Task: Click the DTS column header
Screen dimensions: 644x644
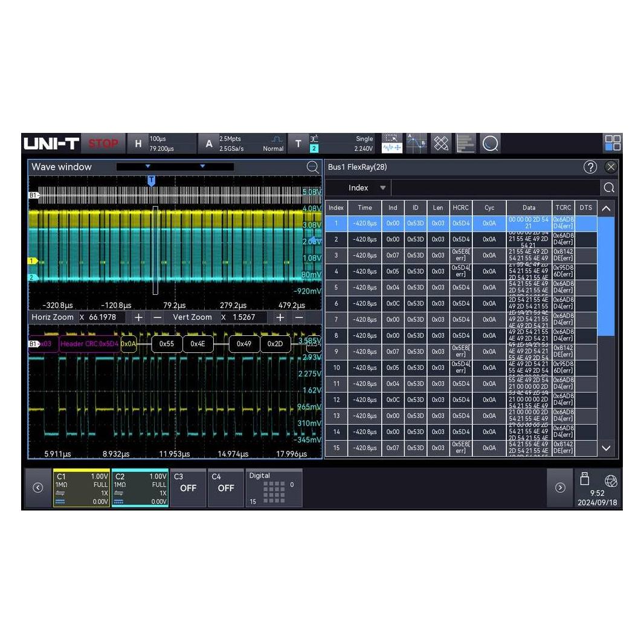Action: tap(585, 208)
